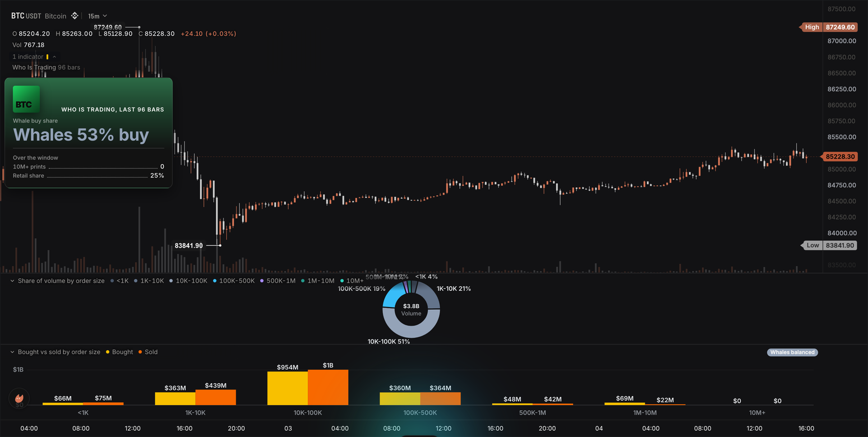The height and width of the screenshot is (437, 868).
Task: Click the High 87249.60 price label
Action: point(829,27)
